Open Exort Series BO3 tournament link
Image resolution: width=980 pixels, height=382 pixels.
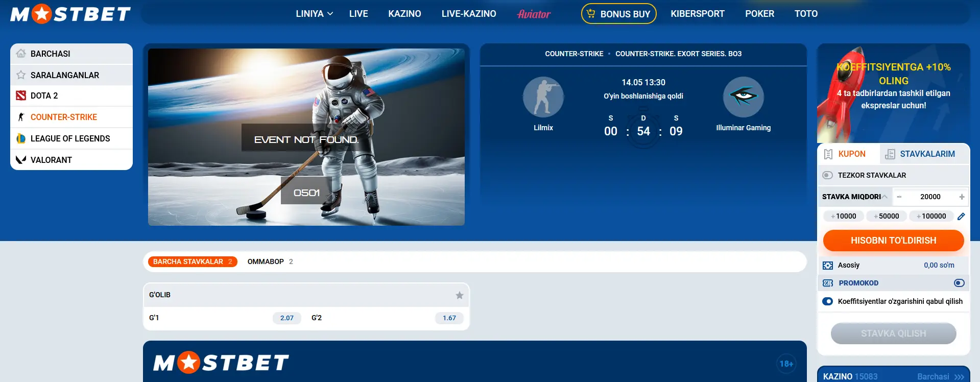(x=678, y=54)
